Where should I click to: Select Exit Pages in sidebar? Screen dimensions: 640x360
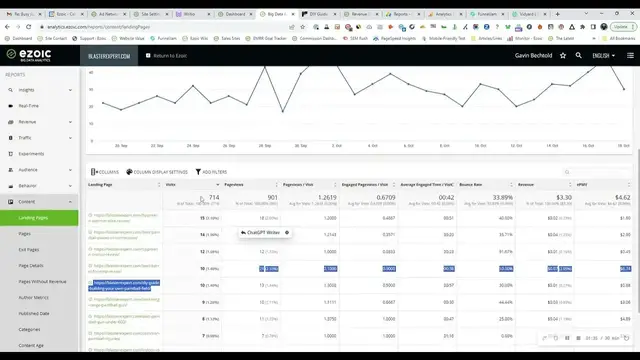coord(29,249)
